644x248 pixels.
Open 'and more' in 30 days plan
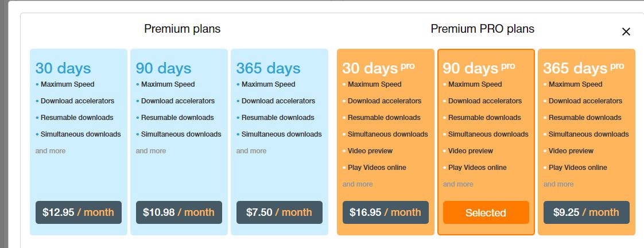[x=51, y=150]
